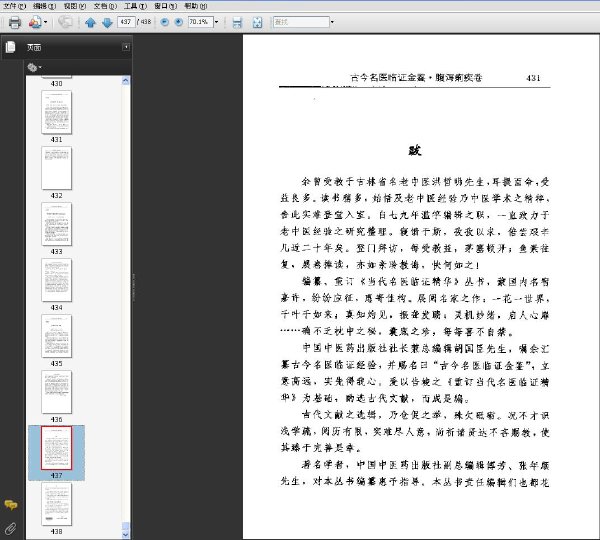Select page thumbnail 434

56,280
